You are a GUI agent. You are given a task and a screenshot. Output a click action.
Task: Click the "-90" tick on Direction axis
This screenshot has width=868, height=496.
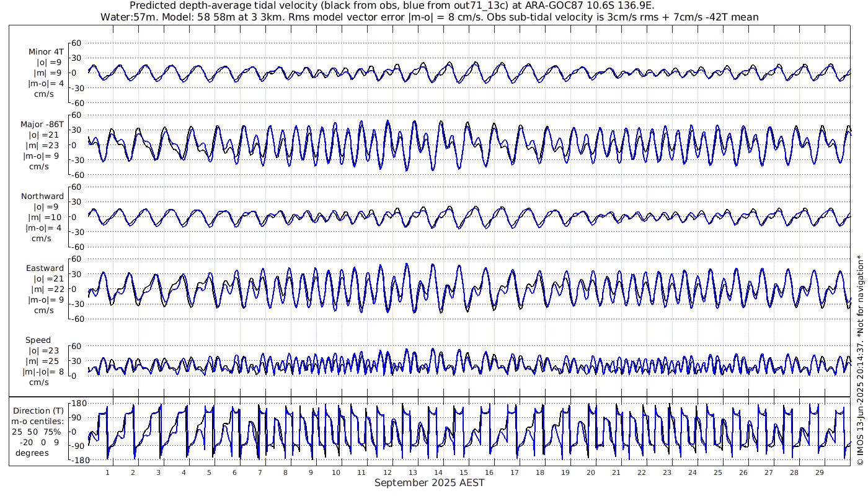[77, 446]
